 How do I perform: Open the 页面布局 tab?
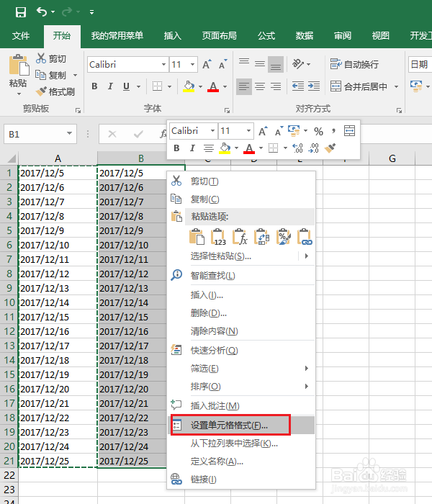click(x=219, y=36)
